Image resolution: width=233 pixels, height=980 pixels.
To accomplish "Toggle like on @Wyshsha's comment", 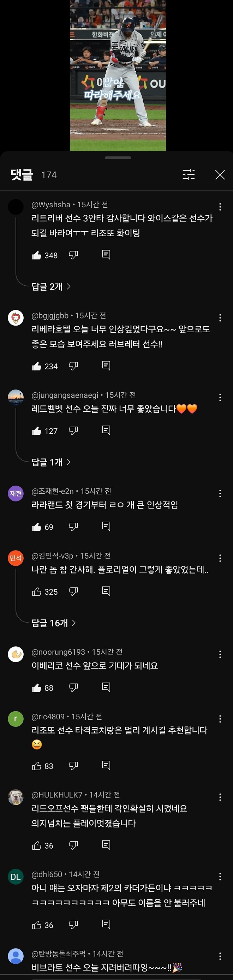I will click(37, 255).
